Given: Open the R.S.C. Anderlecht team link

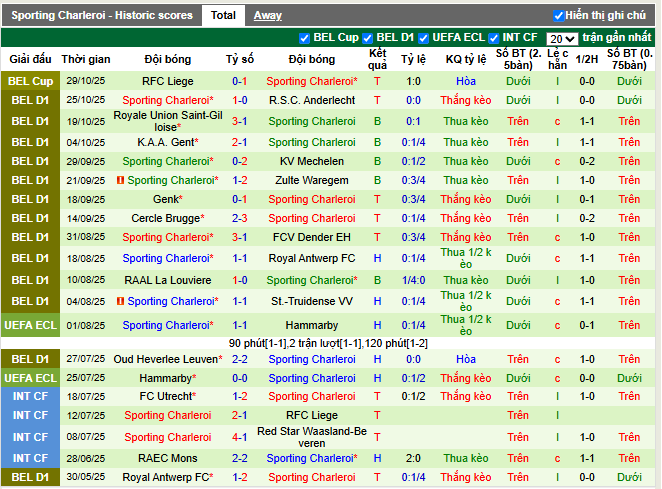Looking at the screenshot, I should (312, 100).
